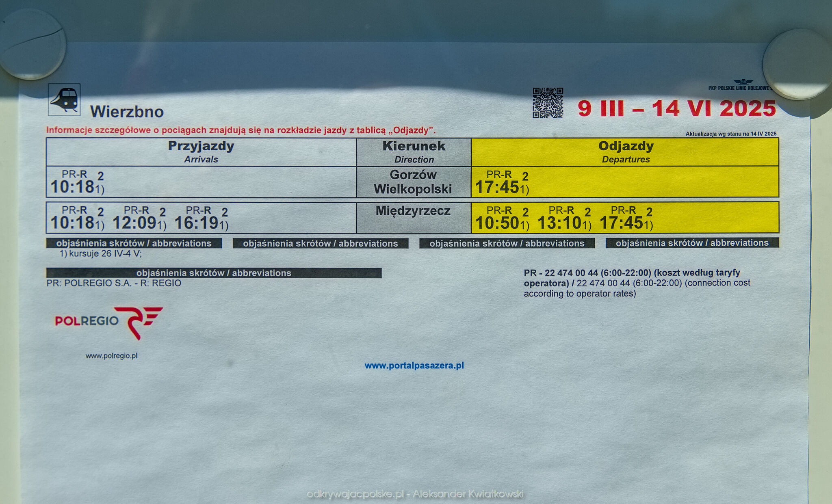Click the 12:09 arrival time
832x504 pixels.
click(134, 223)
